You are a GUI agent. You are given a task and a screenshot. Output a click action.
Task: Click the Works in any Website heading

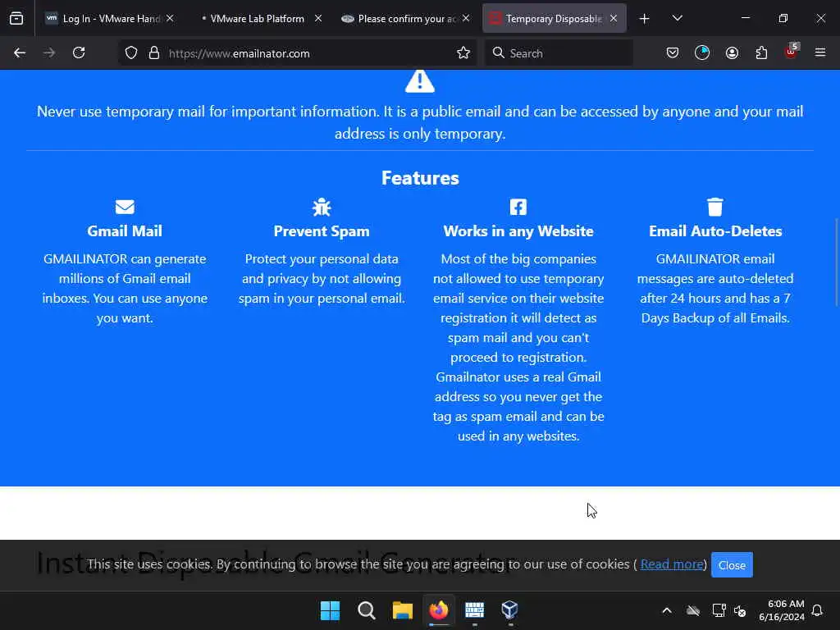[x=518, y=231]
